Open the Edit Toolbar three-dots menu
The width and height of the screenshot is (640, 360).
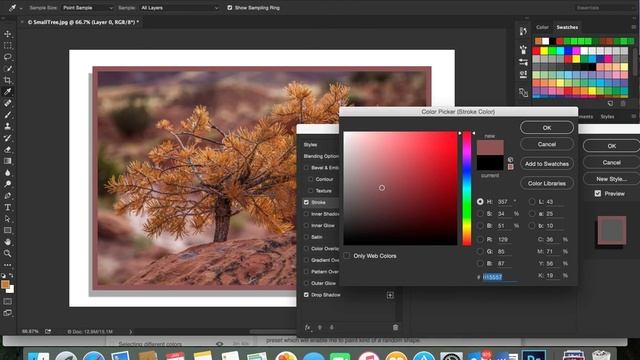pyautogui.click(x=7, y=265)
